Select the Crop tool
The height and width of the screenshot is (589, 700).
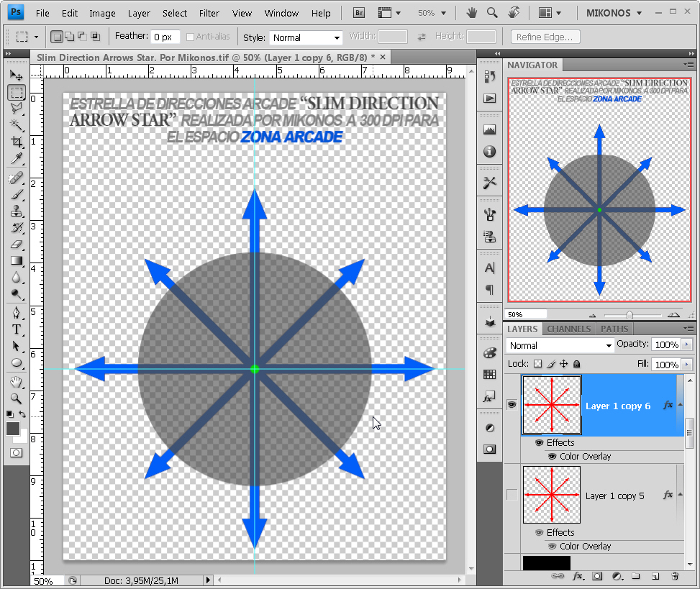17,142
